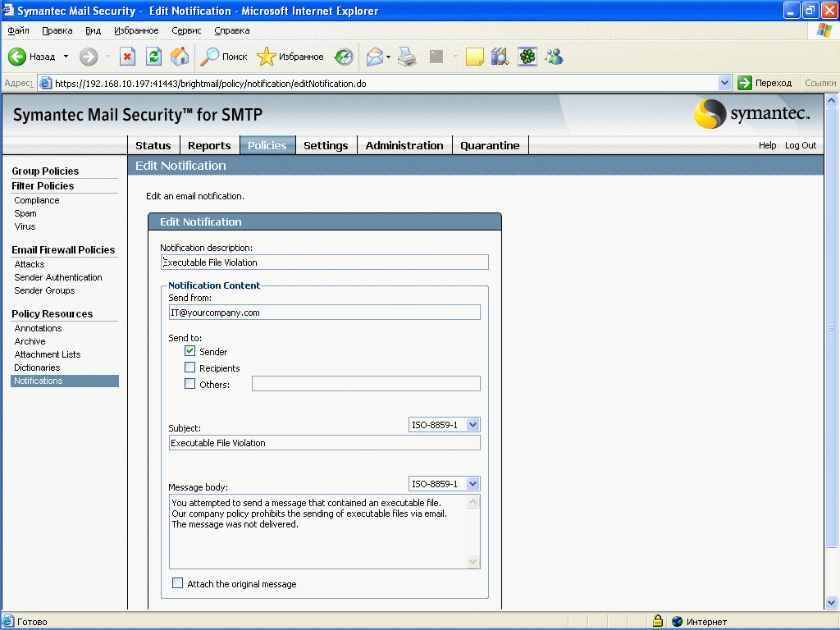Image resolution: width=840 pixels, height=630 pixels.
Task: Click the page icon in address bar
Action: (x=46, y=83)
